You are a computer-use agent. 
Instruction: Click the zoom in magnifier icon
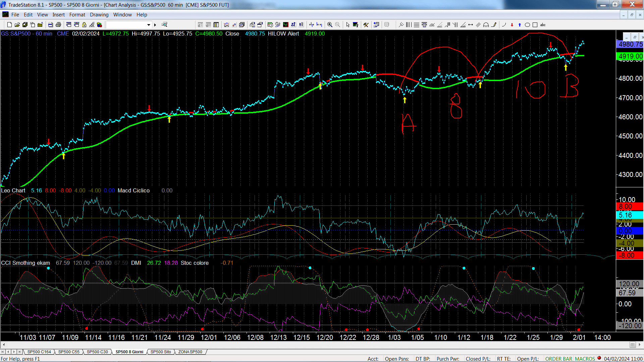coord(330,25)
